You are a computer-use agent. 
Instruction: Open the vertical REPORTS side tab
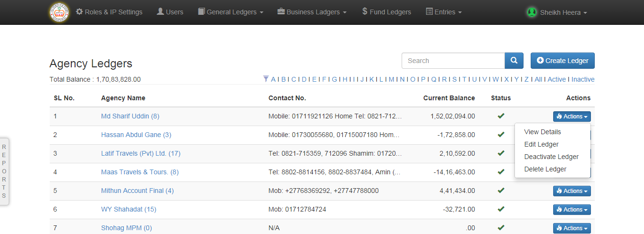coord(4,171)
